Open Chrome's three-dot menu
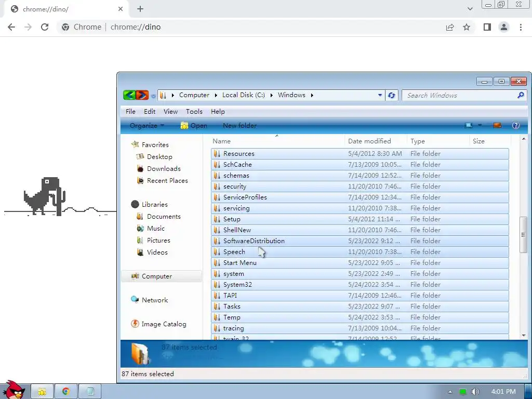 (521, 27)
